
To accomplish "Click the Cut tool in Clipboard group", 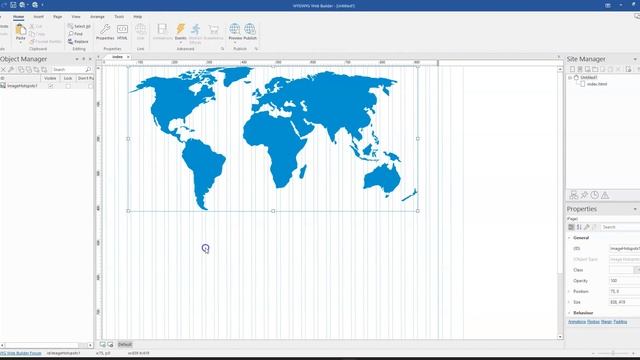I will tap(36, 26).
